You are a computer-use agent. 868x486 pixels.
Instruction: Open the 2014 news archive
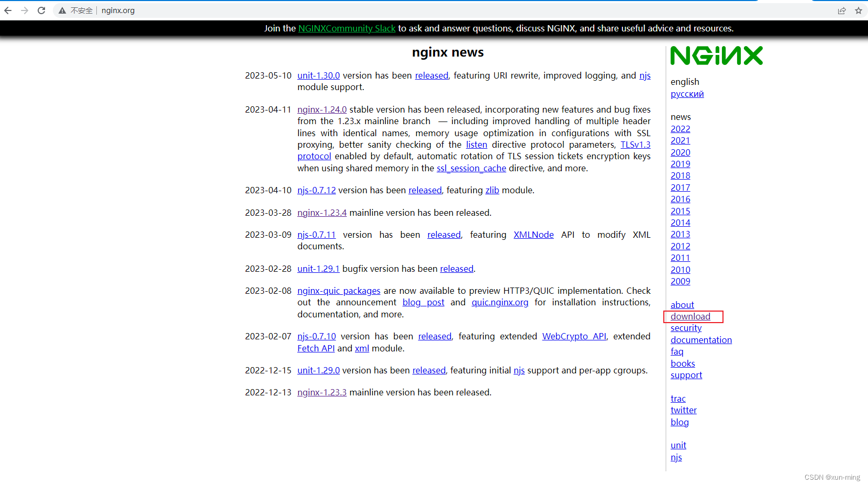(x=680, y=223)
